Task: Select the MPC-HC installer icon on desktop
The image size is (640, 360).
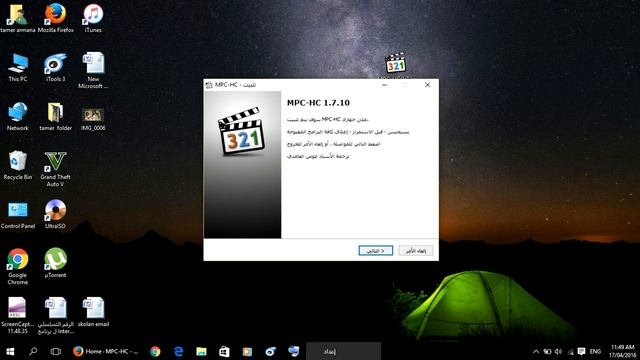Action: click(396, 63)
